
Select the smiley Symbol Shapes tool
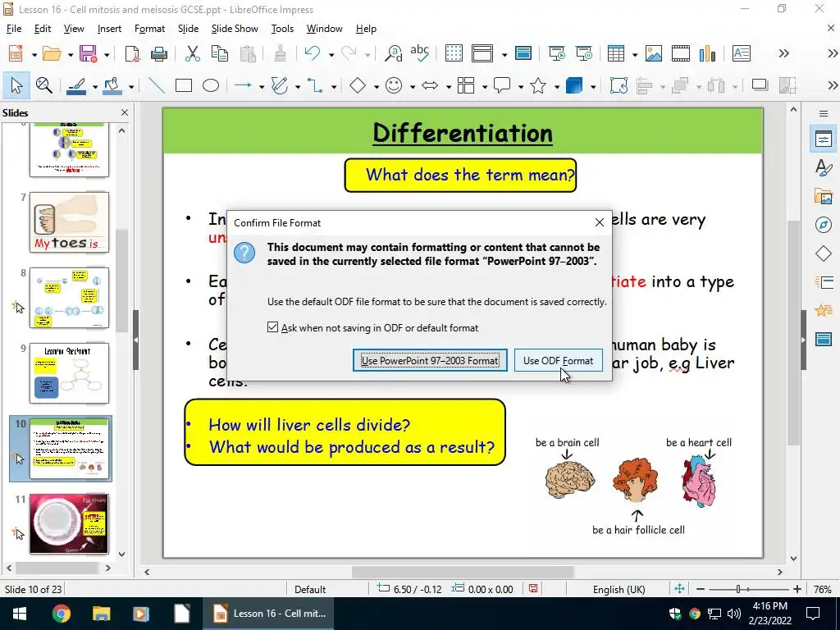coord(394,85)
